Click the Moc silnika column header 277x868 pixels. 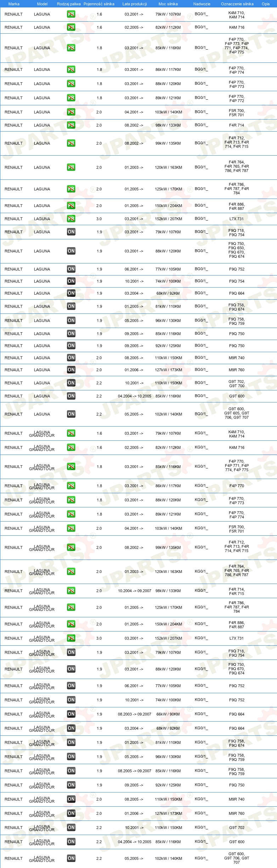point(168,4)
